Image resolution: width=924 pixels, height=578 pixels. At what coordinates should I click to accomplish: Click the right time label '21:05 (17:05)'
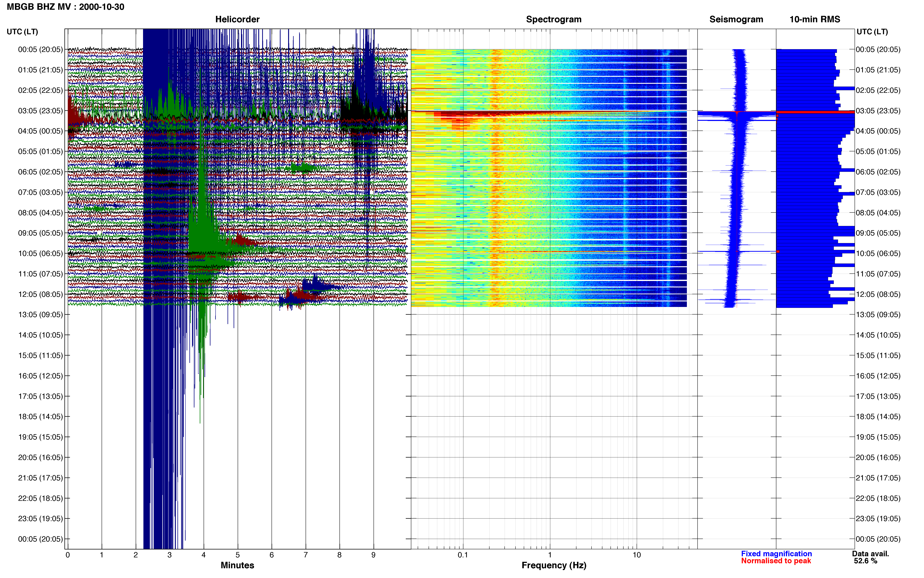878,478
